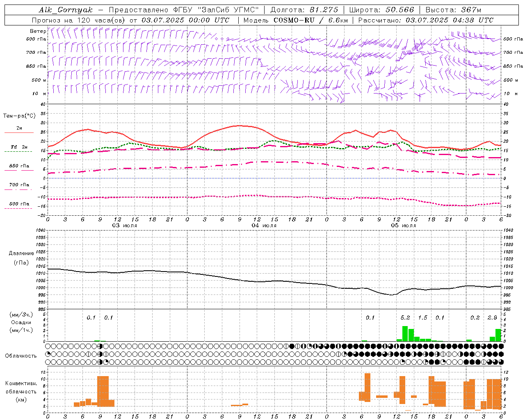Click the 5.2 precipitation total

click(x=405, y=318)
